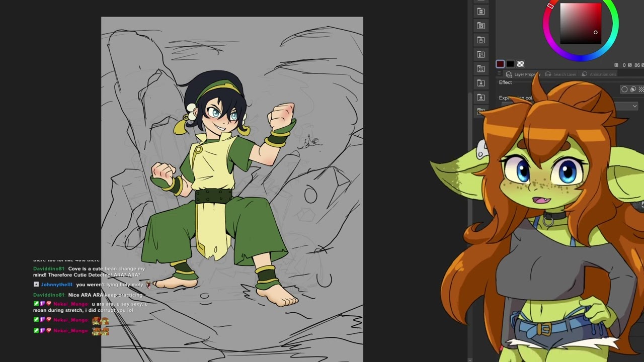Open the Animation cels tab

(x=599, y=74)
